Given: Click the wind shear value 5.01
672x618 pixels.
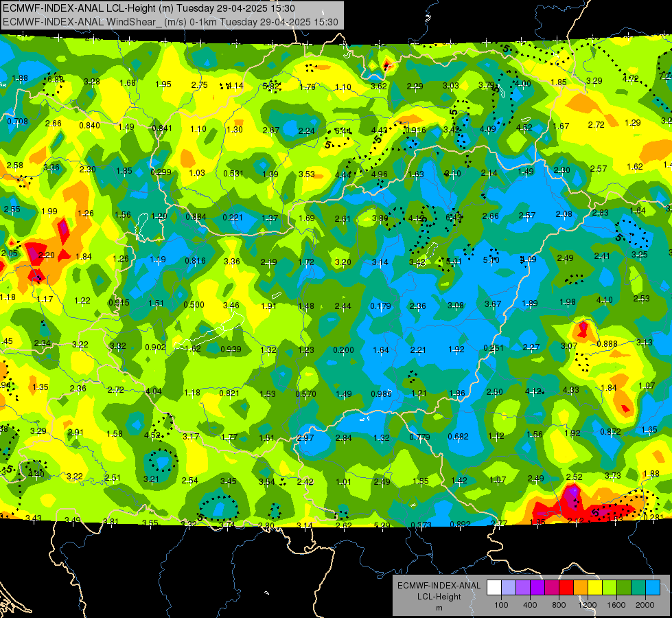Looking at the screenshot, I should click(454, 261).
